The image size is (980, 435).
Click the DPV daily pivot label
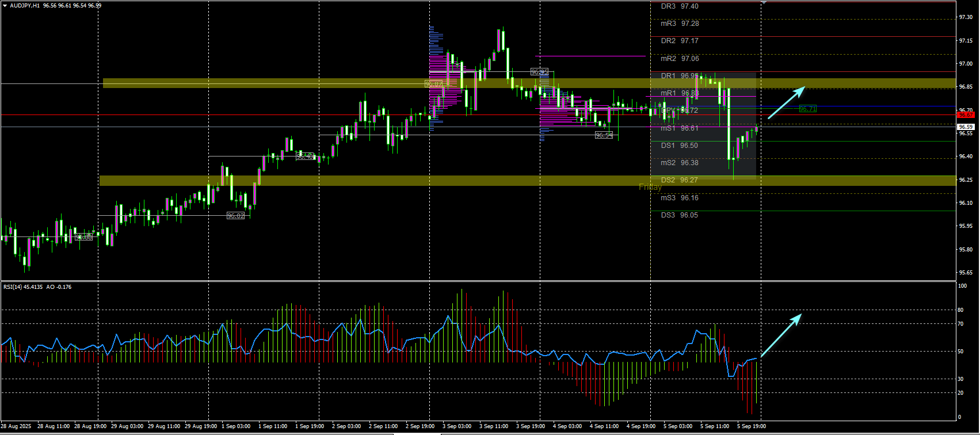pyautogui.click(x=680, y=110)
